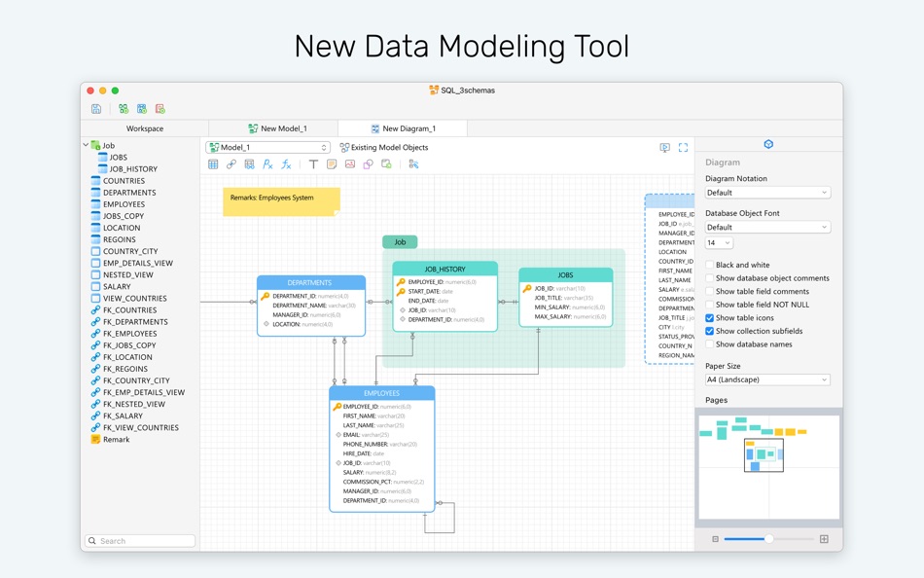Choose the Fx function tool icon
The width and height of the screenshot is (924, 578).
point(286,164)
